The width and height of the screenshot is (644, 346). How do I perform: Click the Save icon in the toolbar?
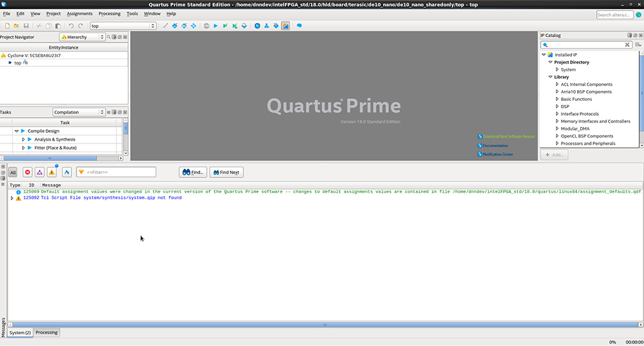point(26,26)
